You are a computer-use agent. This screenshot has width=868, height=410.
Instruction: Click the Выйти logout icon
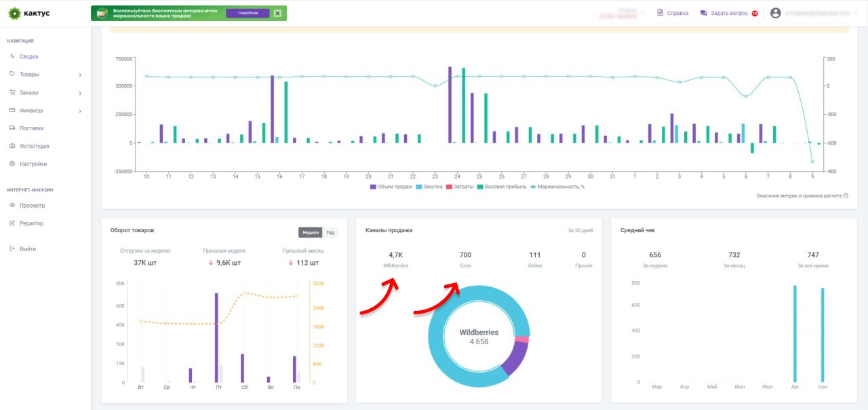pyautogui.click(x=12, y=249)
